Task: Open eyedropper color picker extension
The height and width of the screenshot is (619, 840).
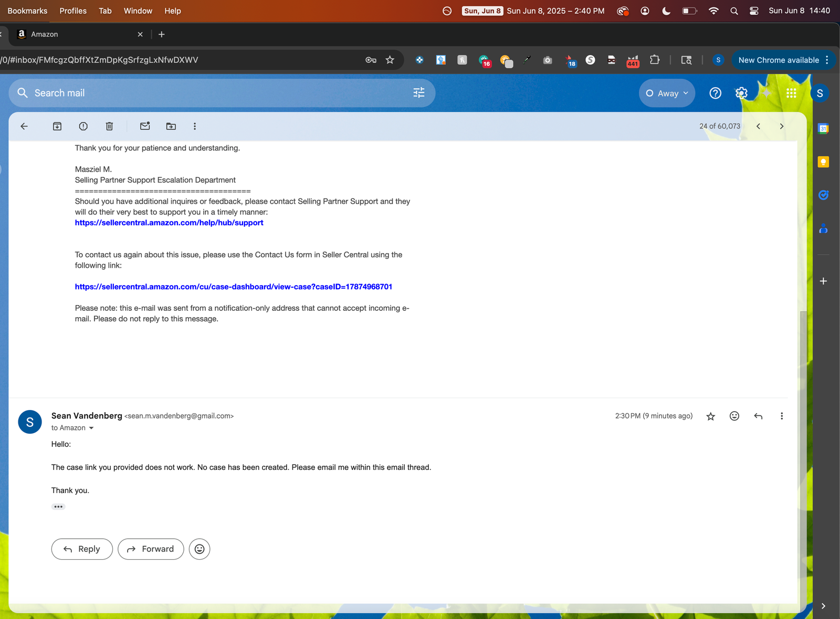Action: coord(527,60)
